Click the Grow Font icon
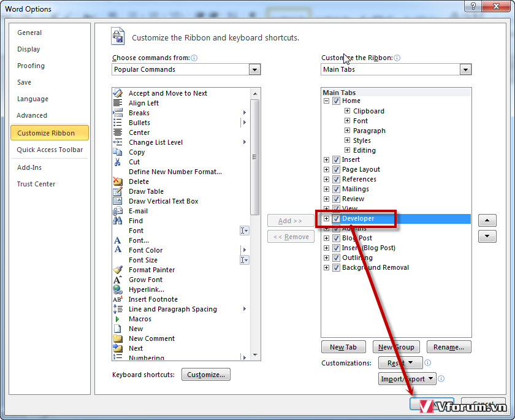This screenshot has width=515, height=420. 118,280
